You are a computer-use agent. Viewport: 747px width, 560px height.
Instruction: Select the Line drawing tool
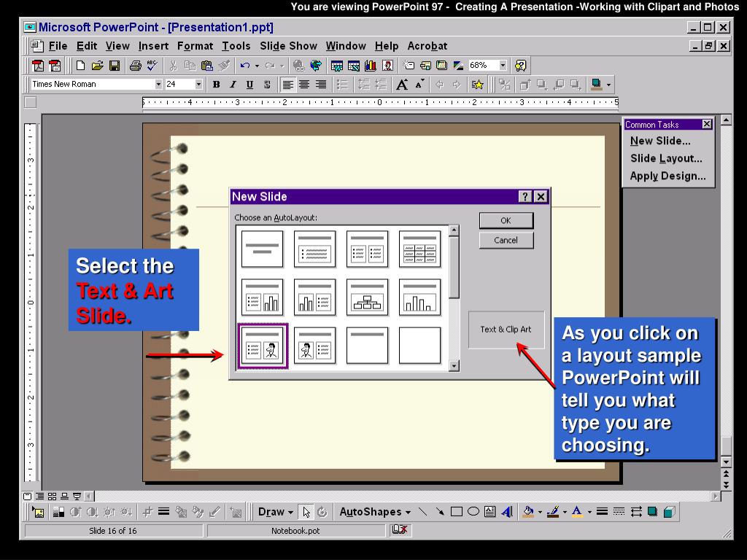422,512
